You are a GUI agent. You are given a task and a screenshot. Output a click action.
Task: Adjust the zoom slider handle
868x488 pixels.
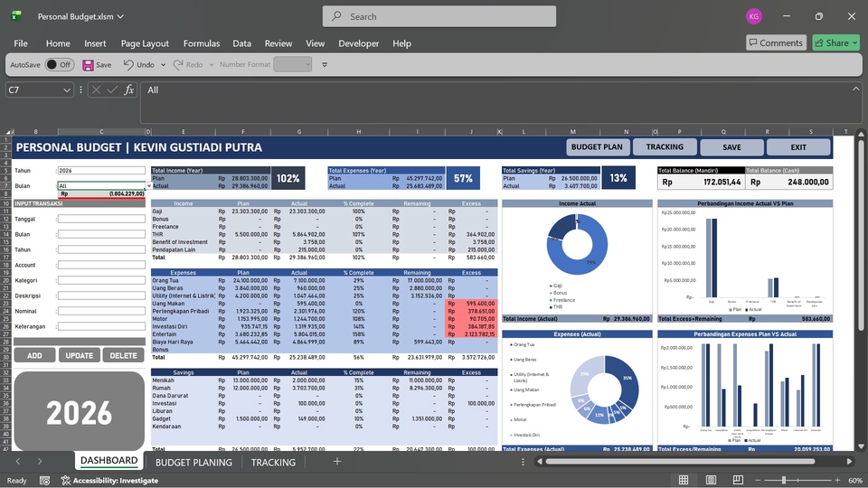(x=783, y=480)
